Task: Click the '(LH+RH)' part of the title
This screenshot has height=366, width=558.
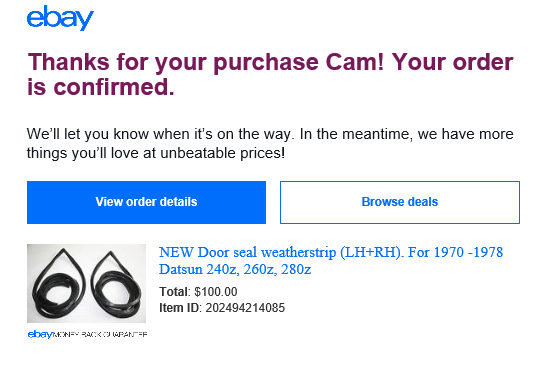Action: 372,252
